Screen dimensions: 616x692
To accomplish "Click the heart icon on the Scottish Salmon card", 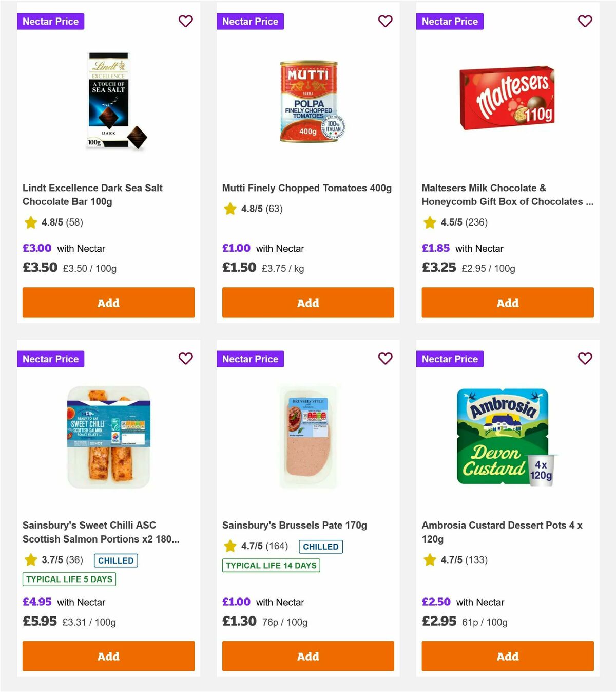I will pyautogui.click(x=185, y=359).
